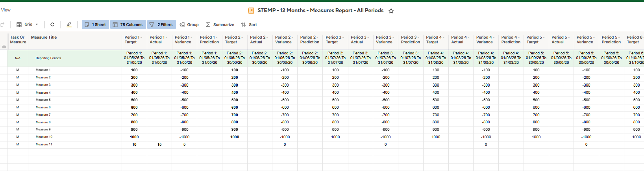Select the Period 4 - Prediction column header
The width and height of the screenshot is (644, 171).
(511, 40)
